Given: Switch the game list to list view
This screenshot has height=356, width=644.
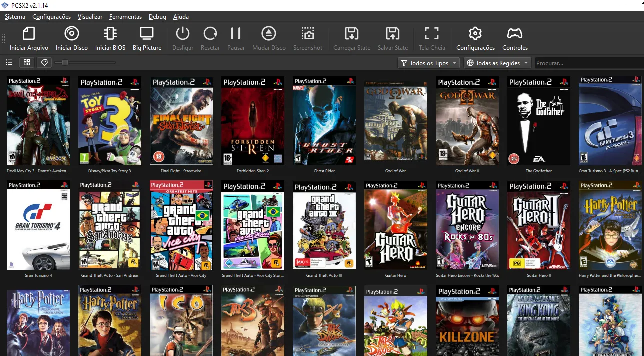Looking at the screenshot, I should [x=9, y=62].
